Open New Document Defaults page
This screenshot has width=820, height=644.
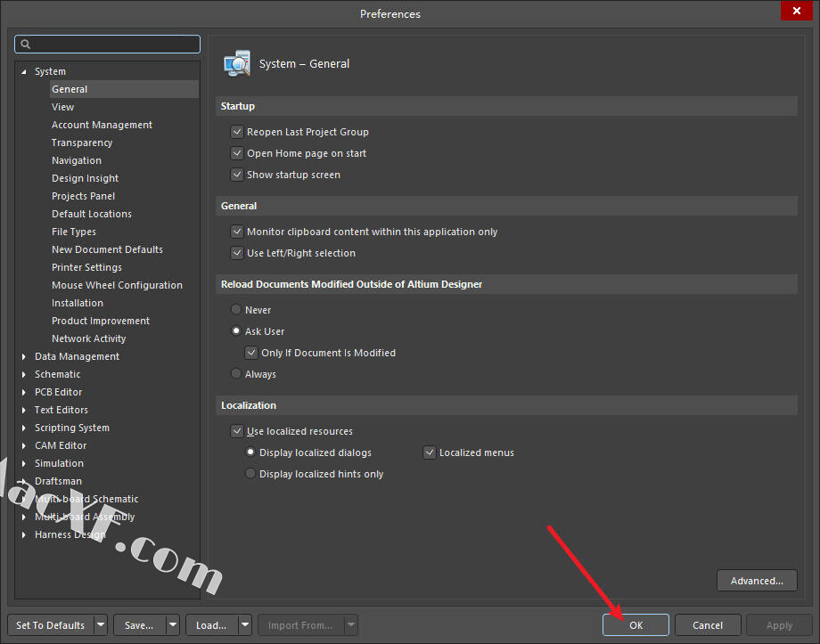pyautogui.click(x=107, y=249)
